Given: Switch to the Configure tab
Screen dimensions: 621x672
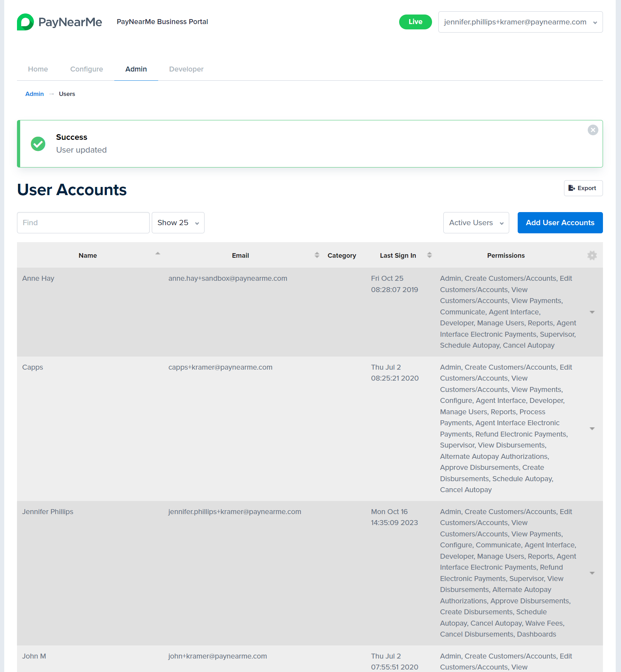Looking at the screenshot, I should 87,69.
